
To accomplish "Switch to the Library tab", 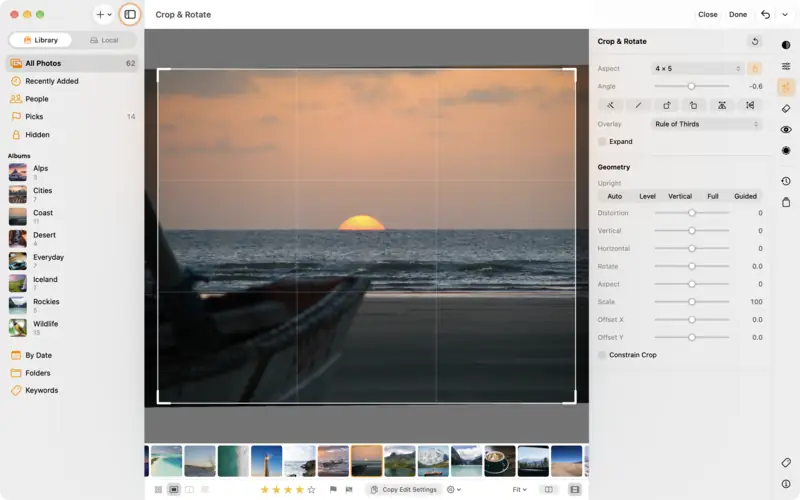I will [41, 40].
